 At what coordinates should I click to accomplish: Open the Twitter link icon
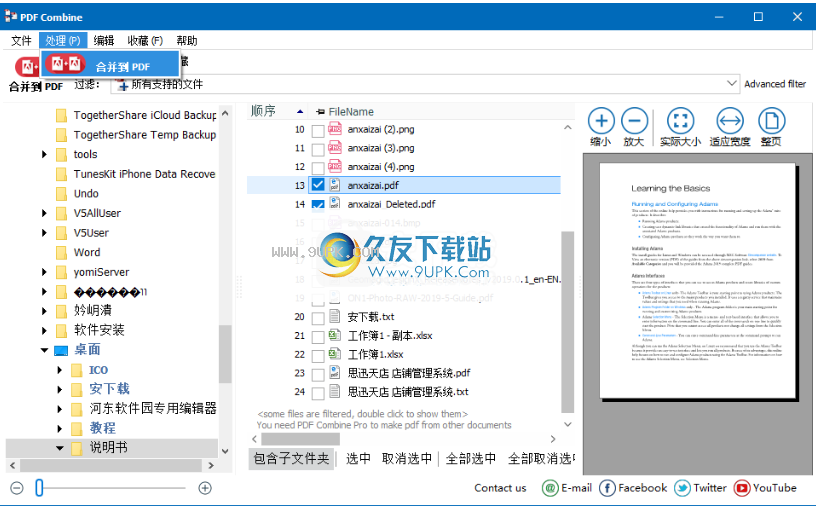682,488
